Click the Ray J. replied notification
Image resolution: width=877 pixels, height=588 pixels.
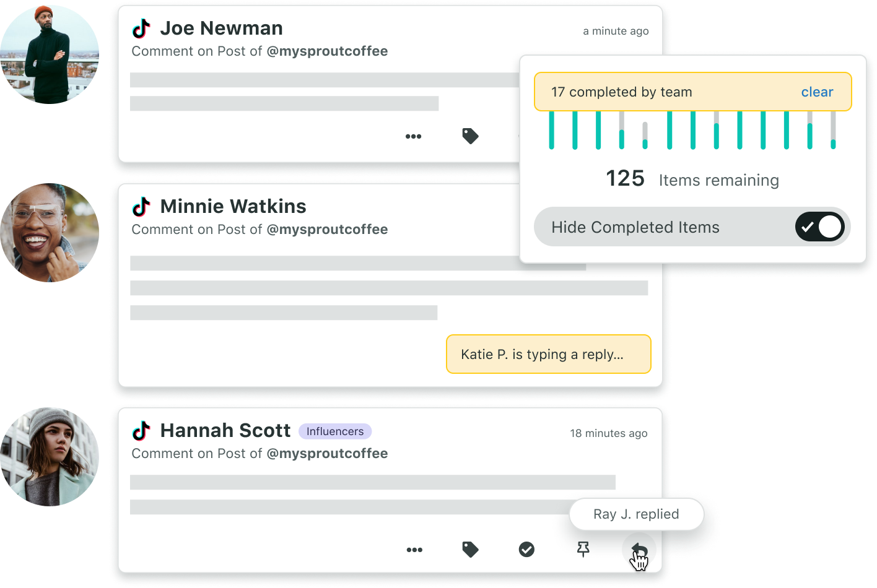coord(636,514)
